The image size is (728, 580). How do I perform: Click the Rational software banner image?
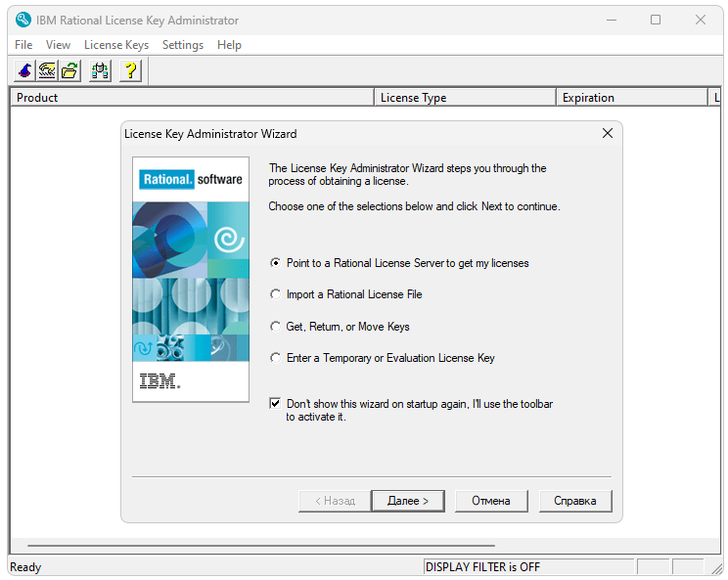point(191,280)
